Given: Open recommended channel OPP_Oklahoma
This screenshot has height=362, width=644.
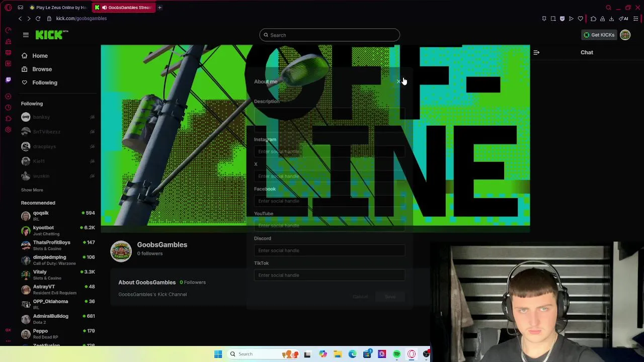Looking at the screenshot, I should tap(58, 304).
